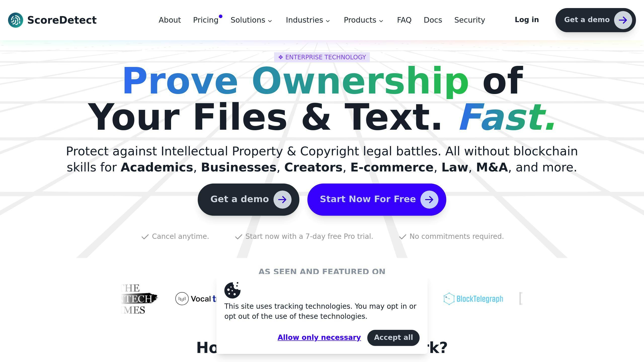The height and width of the screenshot is (362, 644).
Task: Click the diamond icon next to Enterprise Technology
Action: tap(281, 57)
